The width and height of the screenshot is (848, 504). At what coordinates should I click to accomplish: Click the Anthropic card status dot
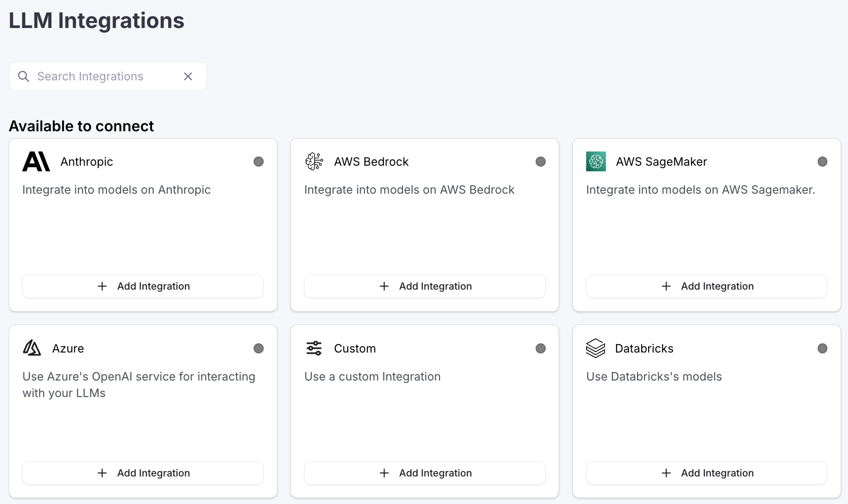click(x=259, y=162)
